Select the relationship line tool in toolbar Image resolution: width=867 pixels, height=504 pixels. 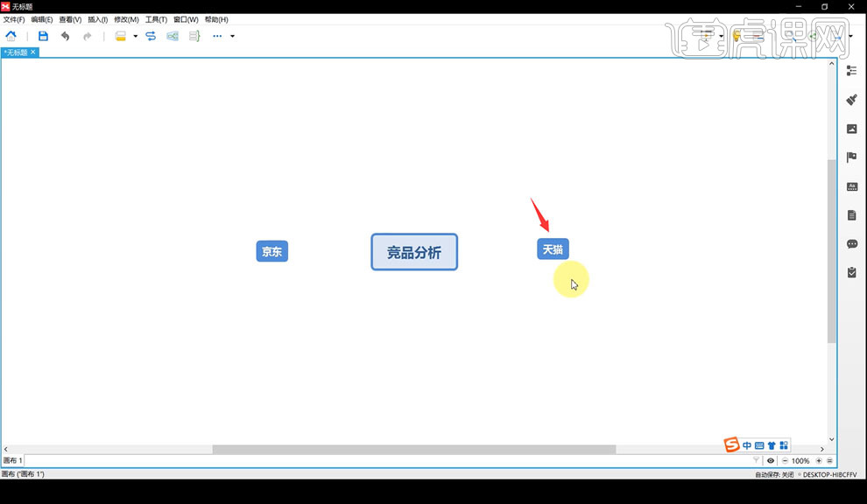pyautogui.click(x=149, y=36)
